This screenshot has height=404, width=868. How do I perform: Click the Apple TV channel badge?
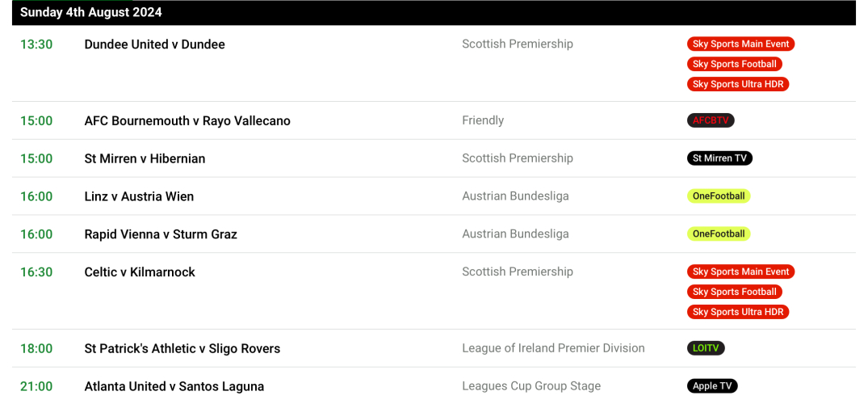point(712,386)
